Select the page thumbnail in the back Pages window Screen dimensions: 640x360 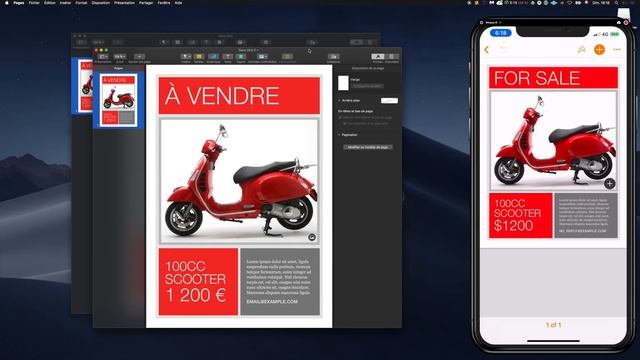(85, 86)
